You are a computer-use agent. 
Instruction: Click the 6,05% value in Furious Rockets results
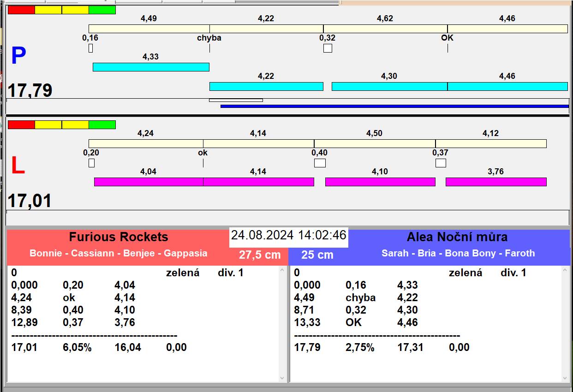click(77, 347)
